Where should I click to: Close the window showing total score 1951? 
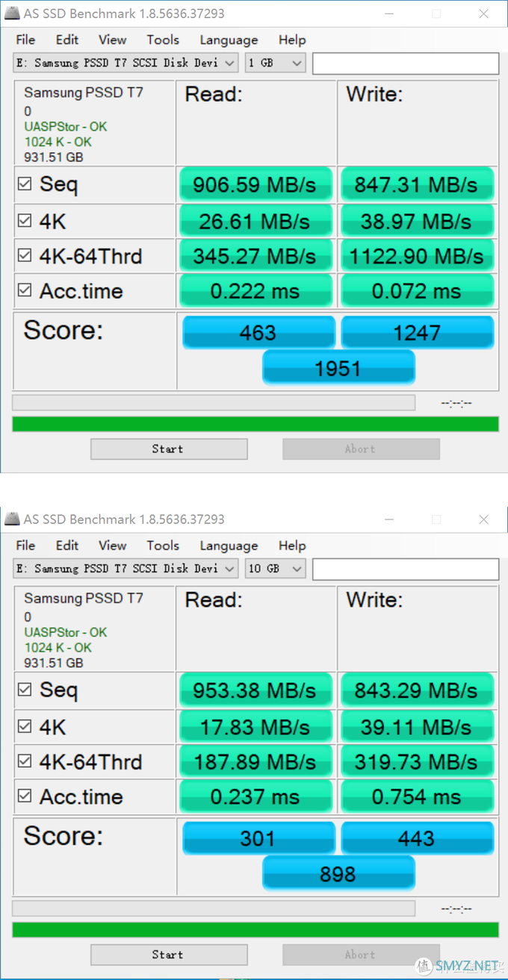point(483,14)
